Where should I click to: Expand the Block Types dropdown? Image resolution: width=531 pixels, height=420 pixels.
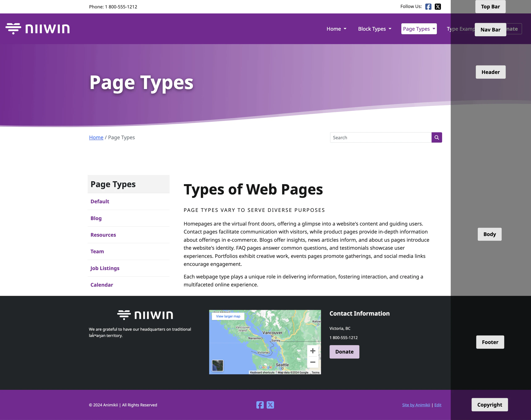pos(374,29)
